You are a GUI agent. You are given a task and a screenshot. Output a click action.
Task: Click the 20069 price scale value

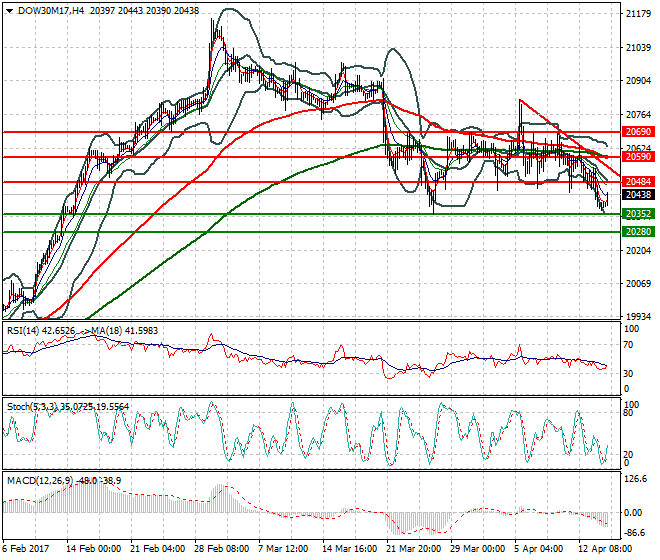[x=638, y=284]
